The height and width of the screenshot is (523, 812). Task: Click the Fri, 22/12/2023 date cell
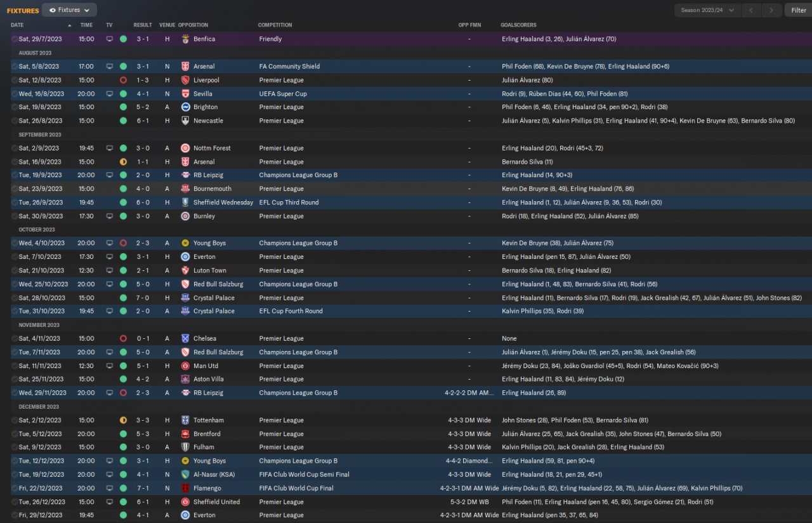(40, 488)
